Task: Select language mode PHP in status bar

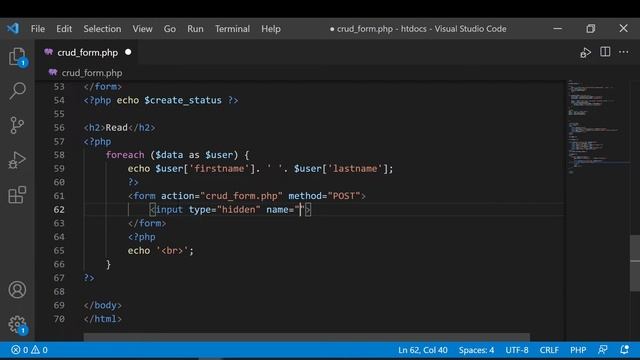Action: pos(578,350)
